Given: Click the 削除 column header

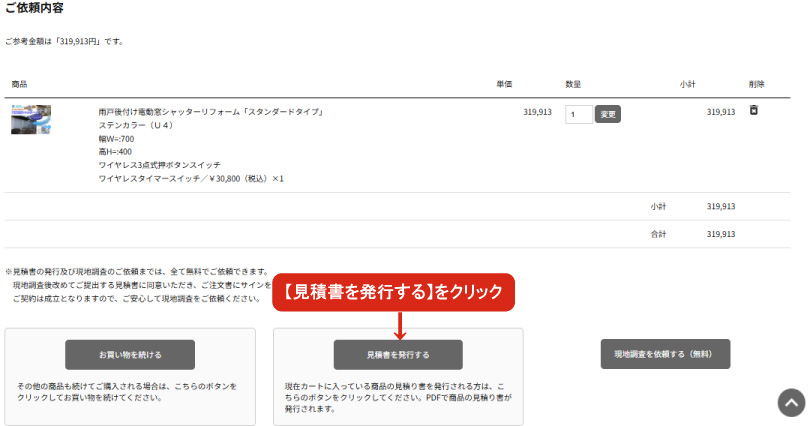Looking at the screenshot, I should (755, 84).
